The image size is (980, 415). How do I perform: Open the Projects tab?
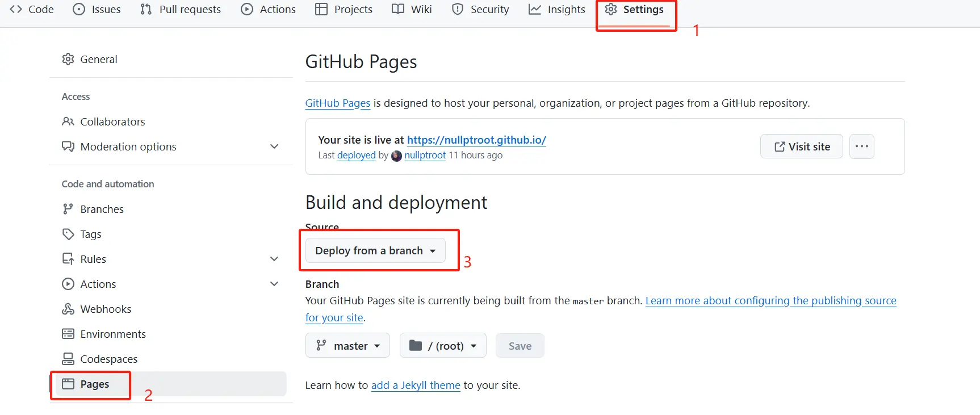(344, 9)
